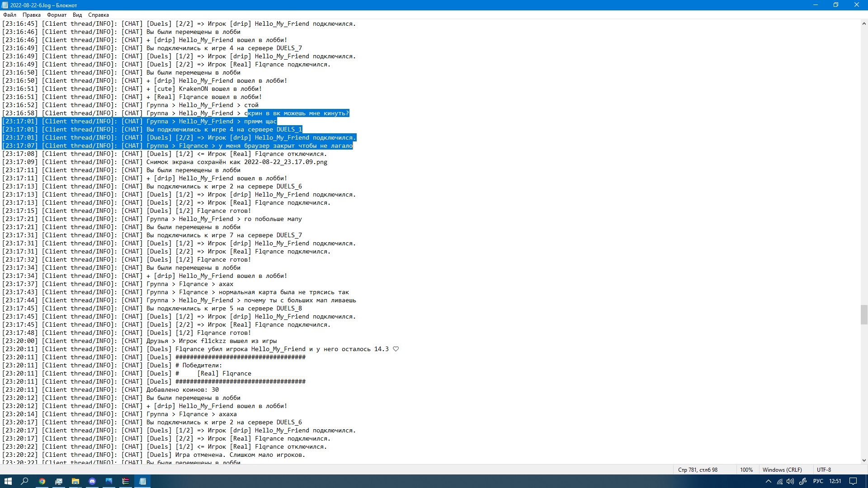Screen dimensions: 868x488
Task: Open File Explorer from taskbar
Action: (75, 481)
